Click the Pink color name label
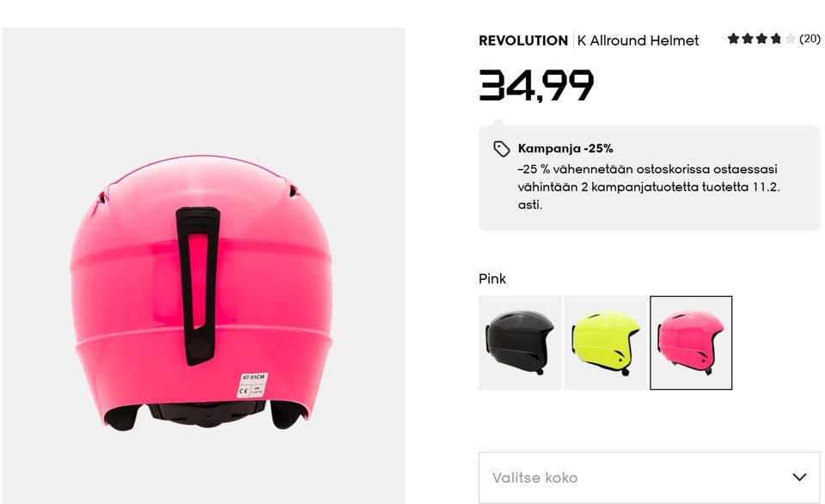 [492, 279]
